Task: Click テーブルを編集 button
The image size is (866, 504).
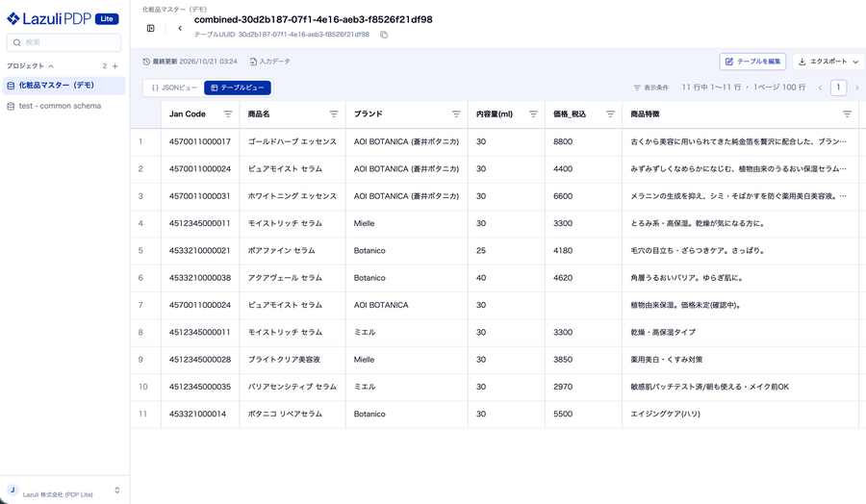Action: coord(752,62)
